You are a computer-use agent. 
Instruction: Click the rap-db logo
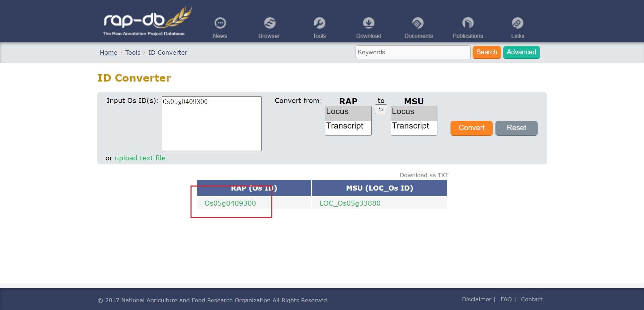pyautogui.click(x=147, y=21)
